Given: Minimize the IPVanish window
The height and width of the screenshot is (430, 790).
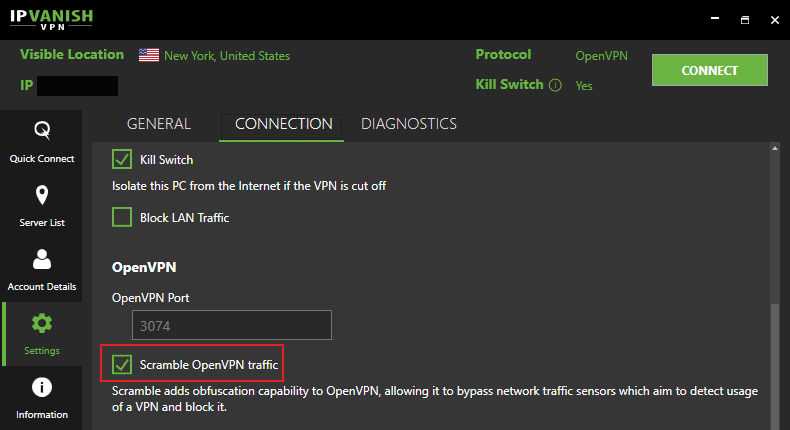Looking at the screenshot, I should pyautogui.click(x=714, y=19).
